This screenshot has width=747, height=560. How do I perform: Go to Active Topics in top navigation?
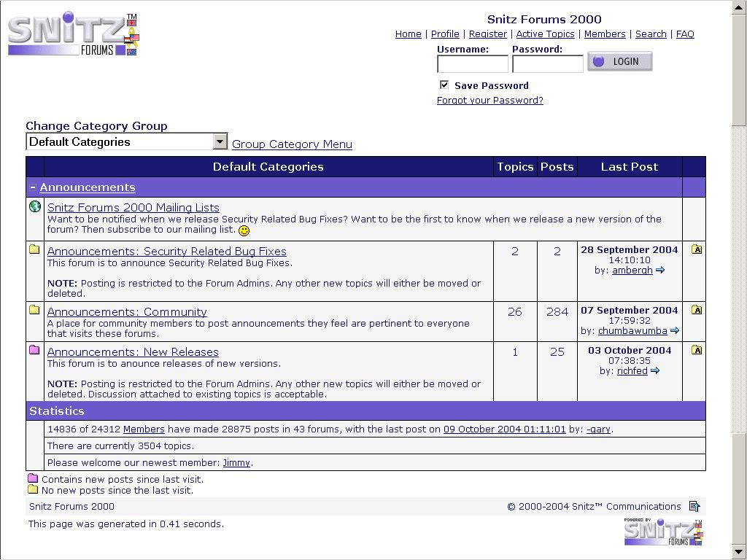click(x=545, y=34)
